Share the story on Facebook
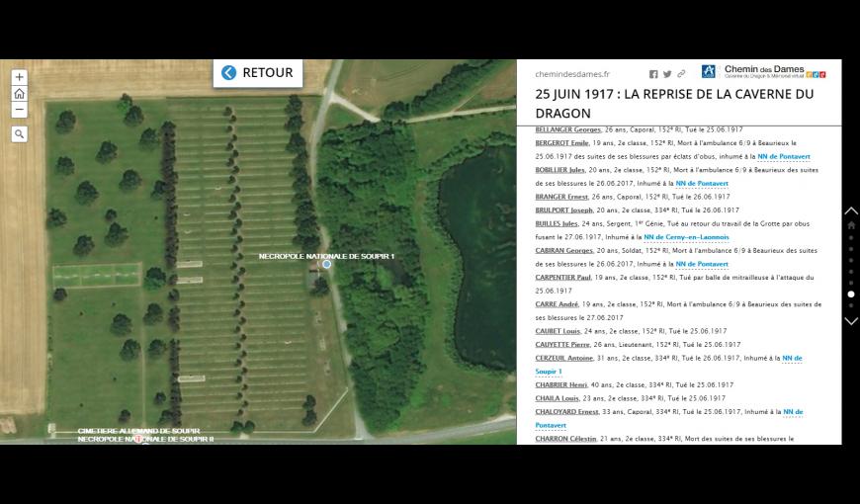Viewport: 860px width, 504px height. [x=653, y=74]
